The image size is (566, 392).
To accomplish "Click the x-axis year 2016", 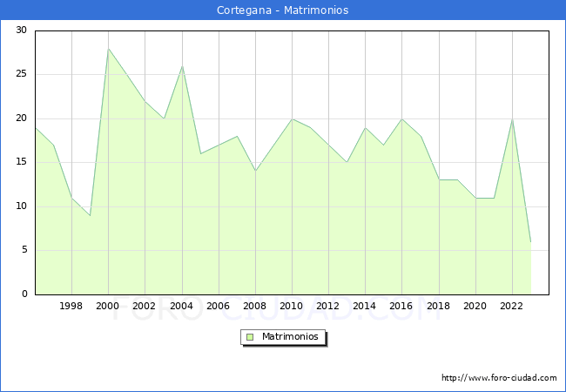I will [401, 306].
